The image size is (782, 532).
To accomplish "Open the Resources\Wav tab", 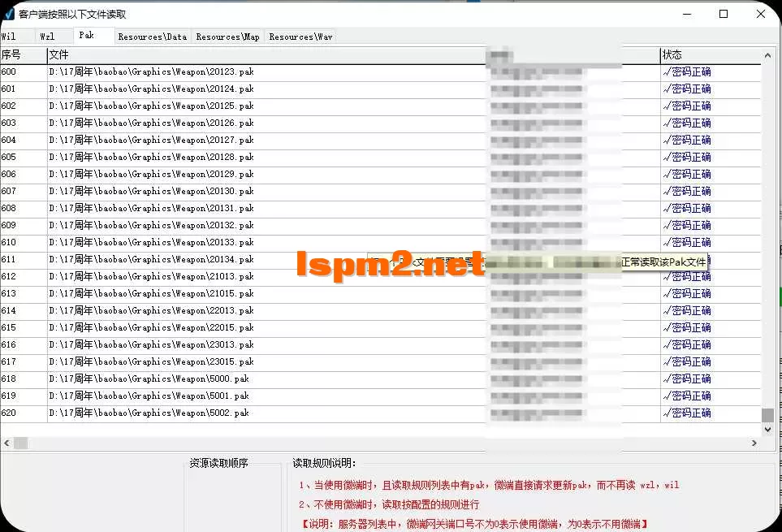I will (300, 37).
